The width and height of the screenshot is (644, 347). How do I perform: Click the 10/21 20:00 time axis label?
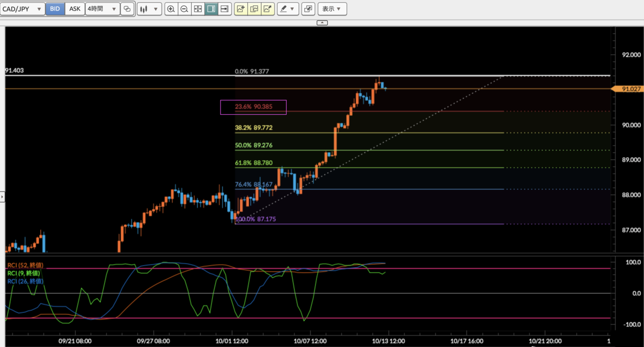(x=545, y=341)
